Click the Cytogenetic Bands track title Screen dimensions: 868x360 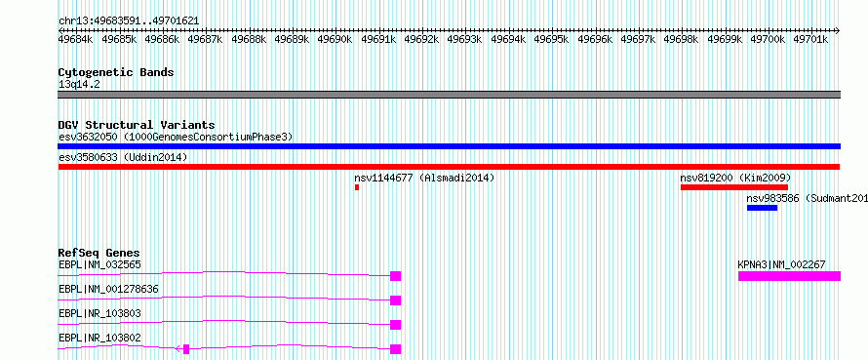point(116,72)
